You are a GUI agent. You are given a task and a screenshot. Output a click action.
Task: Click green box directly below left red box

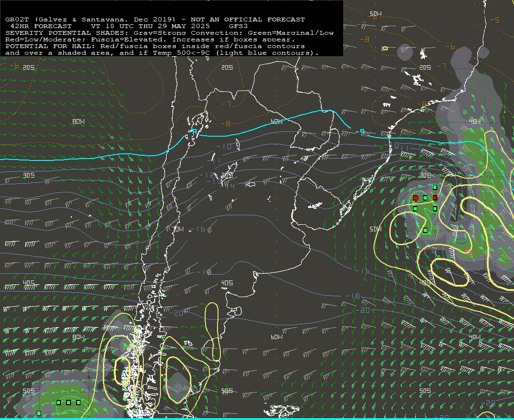pyautogui.click(x=415, y=209)
